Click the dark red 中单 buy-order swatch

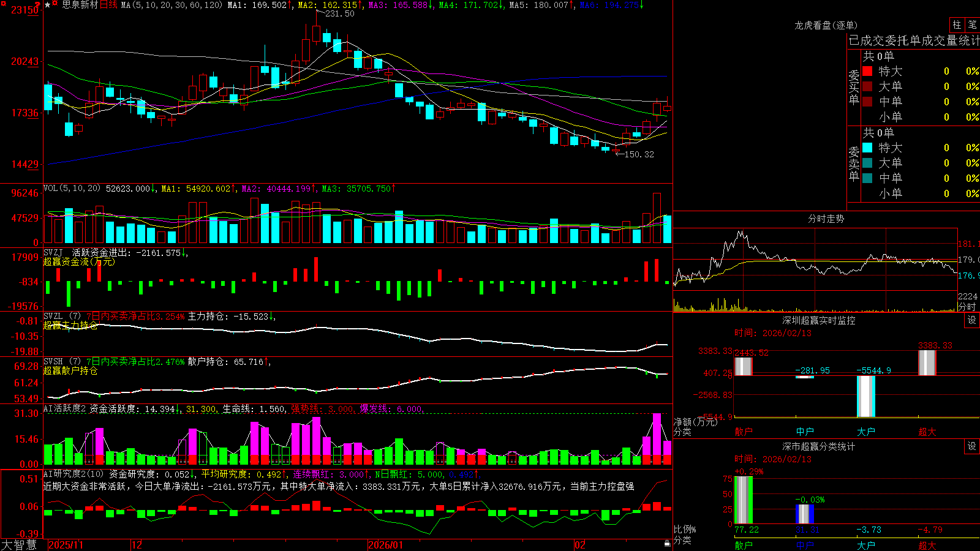pyautogui.click(x=867, y=102)
